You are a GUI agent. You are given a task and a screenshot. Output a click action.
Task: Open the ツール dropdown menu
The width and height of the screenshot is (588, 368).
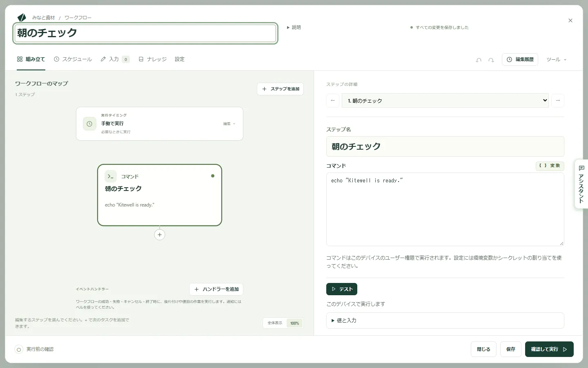click(557, 60)
